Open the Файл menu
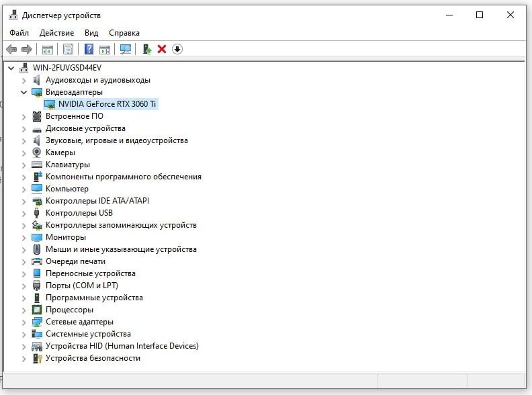The height and width of the screenshot is (395, 532). (19, 33)
